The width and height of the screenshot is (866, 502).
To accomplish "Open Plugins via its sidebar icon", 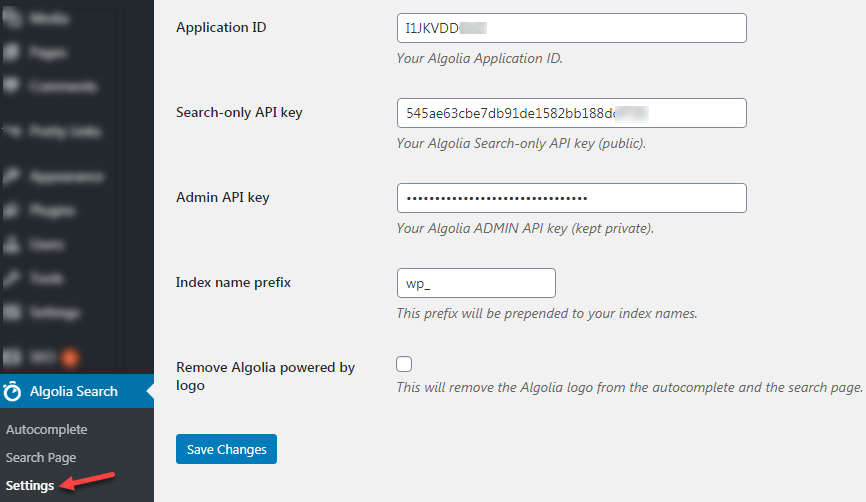I will [x=13, y=210].
